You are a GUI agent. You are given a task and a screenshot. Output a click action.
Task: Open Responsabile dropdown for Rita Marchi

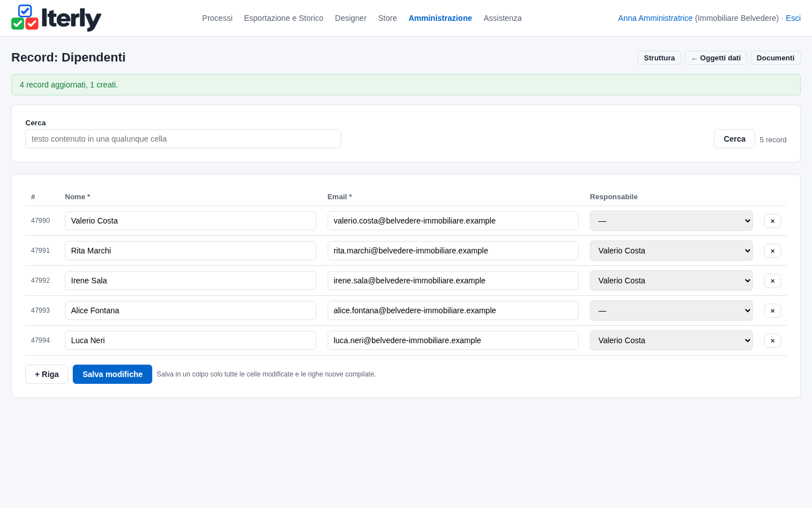point(671,251)
